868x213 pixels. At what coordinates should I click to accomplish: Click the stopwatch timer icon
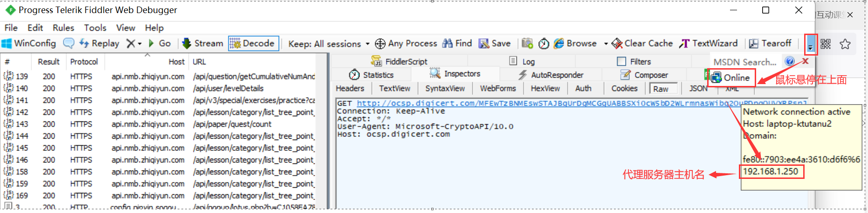(x=544, y=43)
